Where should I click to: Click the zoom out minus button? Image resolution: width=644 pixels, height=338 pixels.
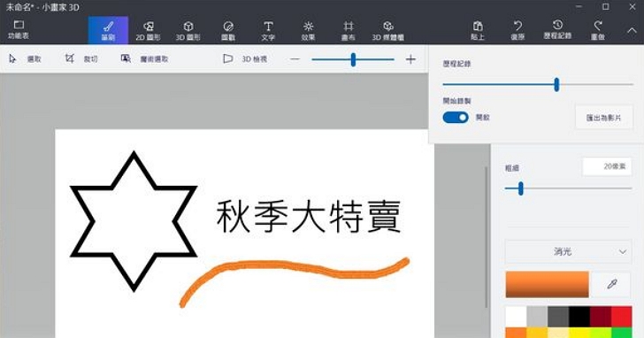[x=295, y=59]
